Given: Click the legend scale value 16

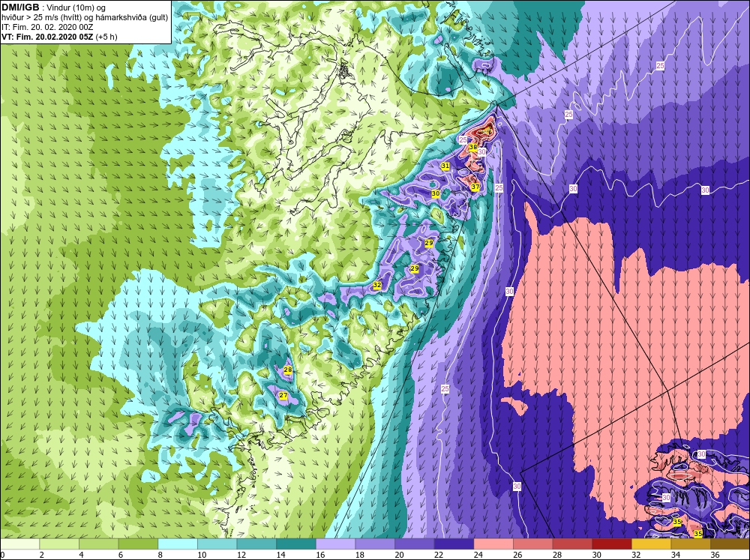Looking at the screenshot, I should (320, 555).
